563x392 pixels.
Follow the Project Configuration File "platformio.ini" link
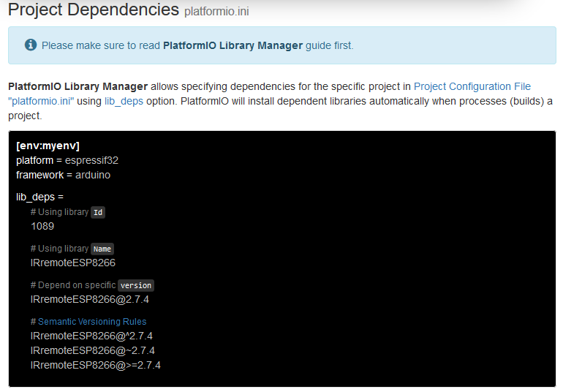[472, 86]
